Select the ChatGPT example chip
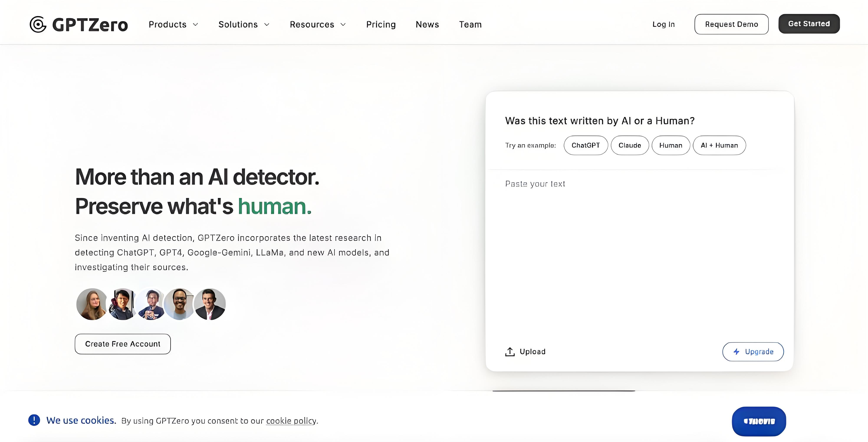Screen dimensions: 868x442 pyautogui.click(x=586, y=145)
